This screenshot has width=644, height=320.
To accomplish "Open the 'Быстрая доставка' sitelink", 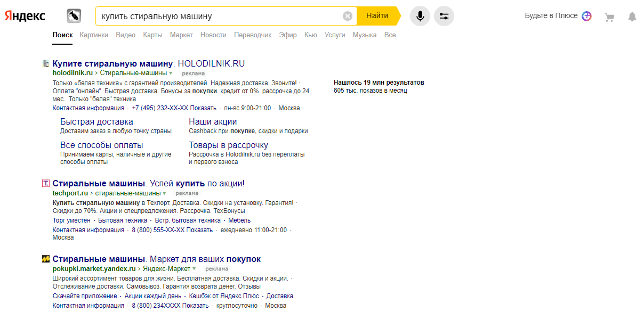I will [x=96, y=122].
